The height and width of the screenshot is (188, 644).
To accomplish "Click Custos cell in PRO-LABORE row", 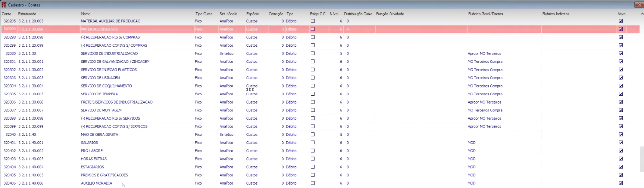I will click(252, 151).
